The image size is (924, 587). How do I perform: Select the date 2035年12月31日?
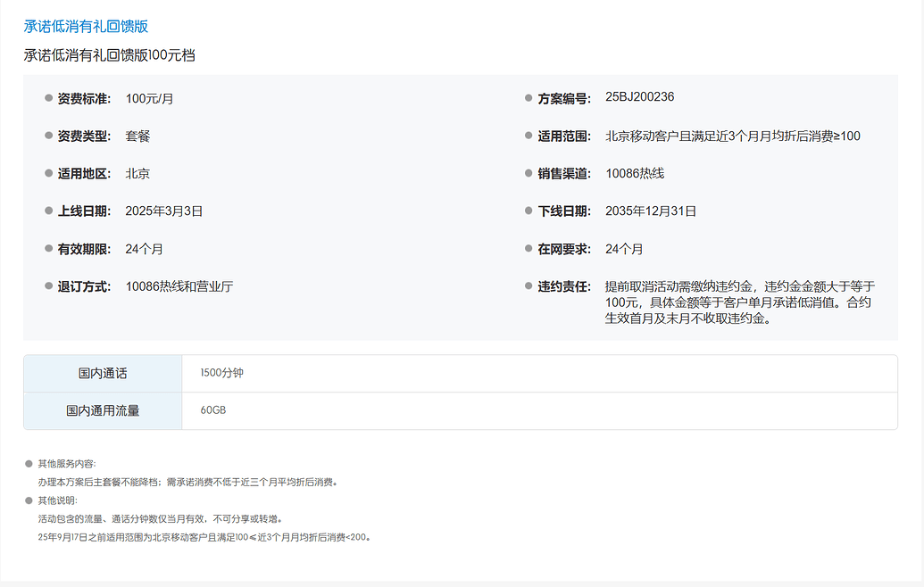point(651,211)
